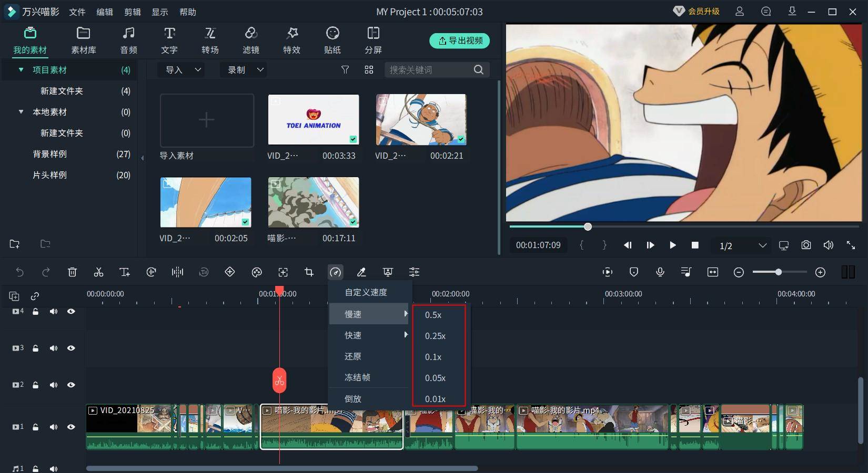Viewport: 868px width, 473px height.
Task: Zoom in timeline plus icon
Action: (820, 272)
